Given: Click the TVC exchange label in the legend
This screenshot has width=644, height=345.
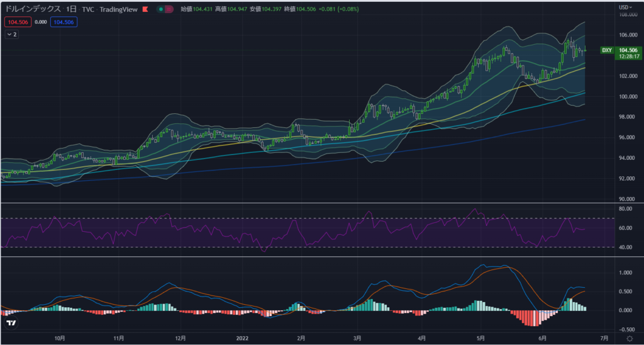Looking at the screenshot, I should pos(88,9).
